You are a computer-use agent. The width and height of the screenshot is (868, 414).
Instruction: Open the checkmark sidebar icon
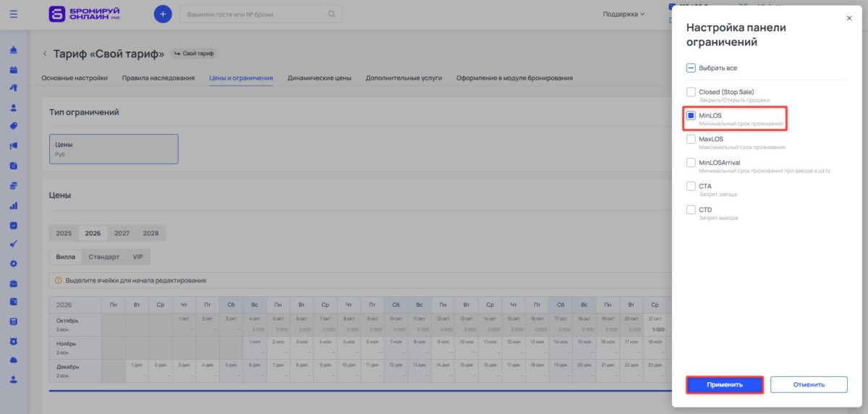click(14, 244)
